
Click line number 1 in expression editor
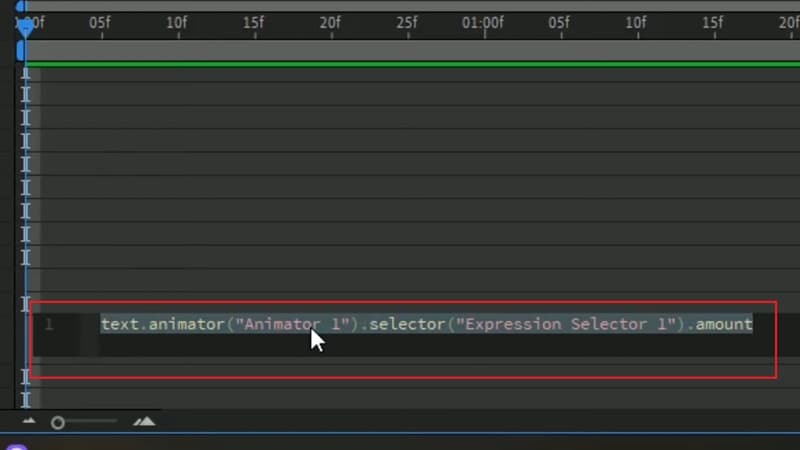tap(49, 324)
